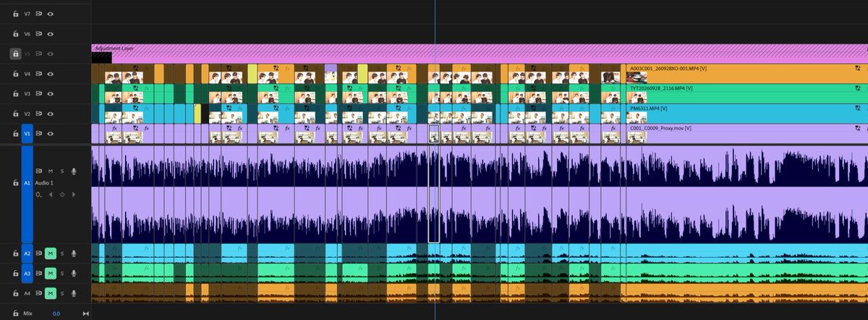Toggle sync lock on A3
Viewport: 868px width, 320px height.
coord(39,274)
